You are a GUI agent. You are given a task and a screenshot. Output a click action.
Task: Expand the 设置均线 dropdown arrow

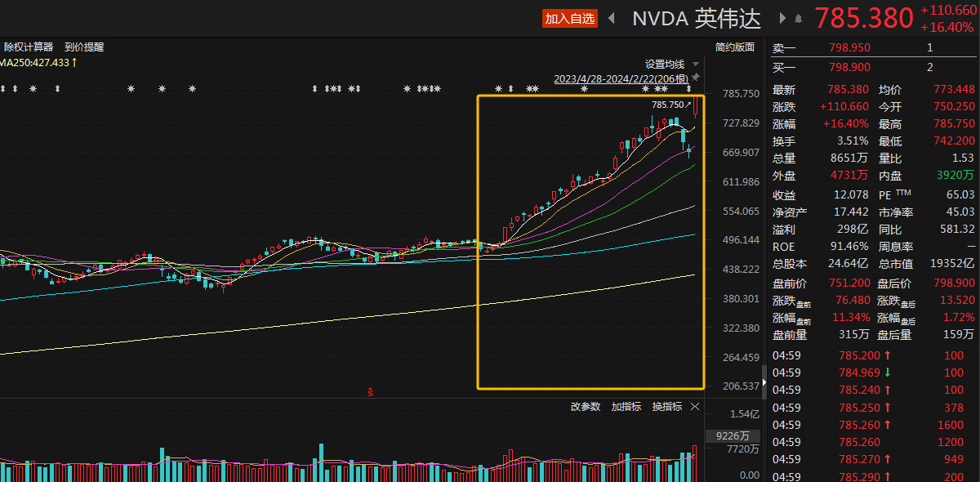pyautogui.click(x=695, y=64)
